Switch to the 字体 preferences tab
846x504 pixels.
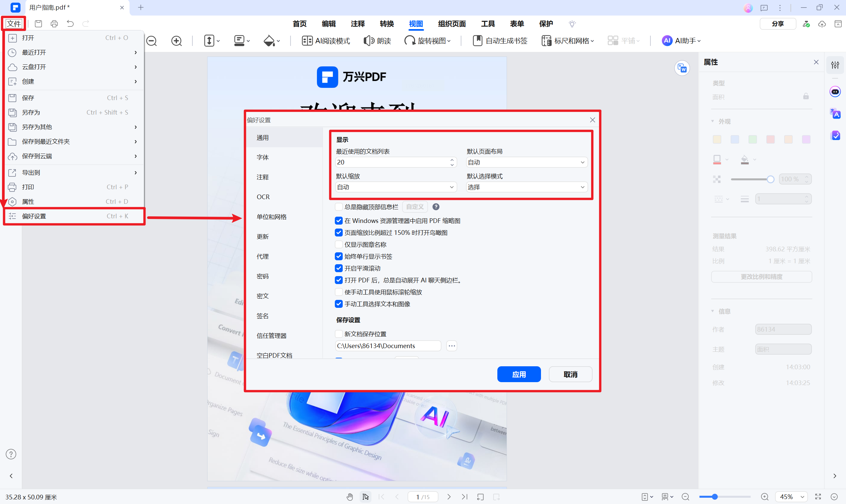263,157
